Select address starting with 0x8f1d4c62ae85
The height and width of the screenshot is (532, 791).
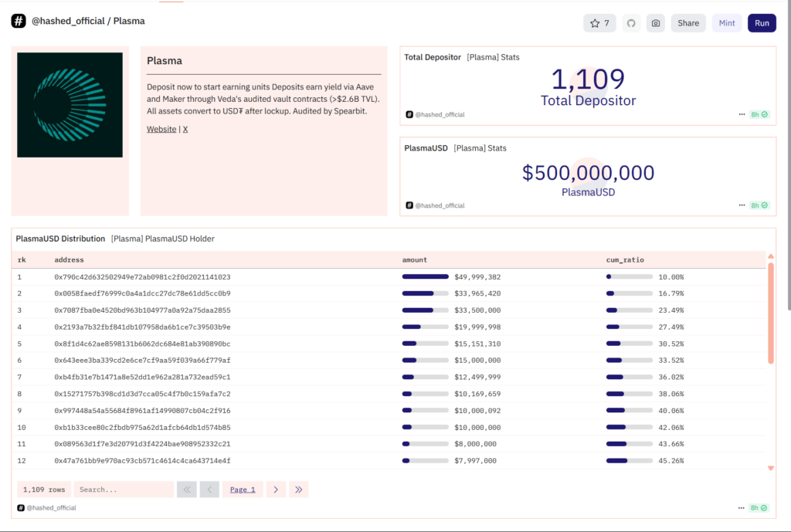pyautogui.click(x=142, y=344)
